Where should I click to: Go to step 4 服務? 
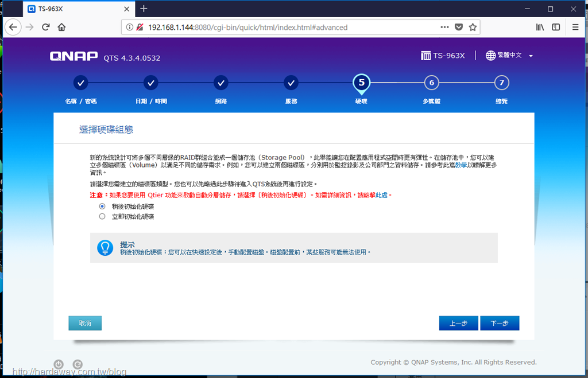(x=291, y=83)
